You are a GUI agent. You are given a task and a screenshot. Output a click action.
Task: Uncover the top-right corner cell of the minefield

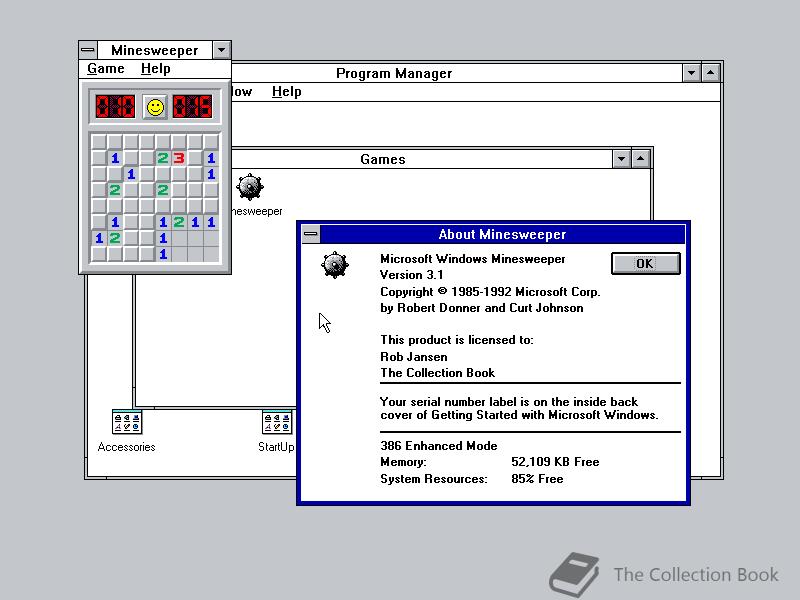[211, 142]
